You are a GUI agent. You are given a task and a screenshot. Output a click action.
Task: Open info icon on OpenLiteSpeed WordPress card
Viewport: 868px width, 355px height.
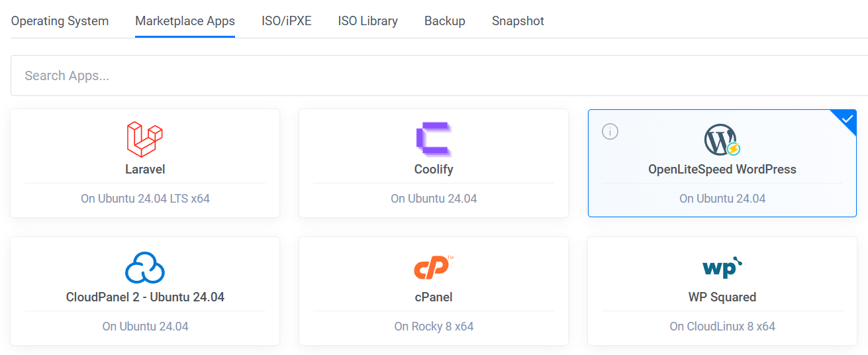coord(610,131)
